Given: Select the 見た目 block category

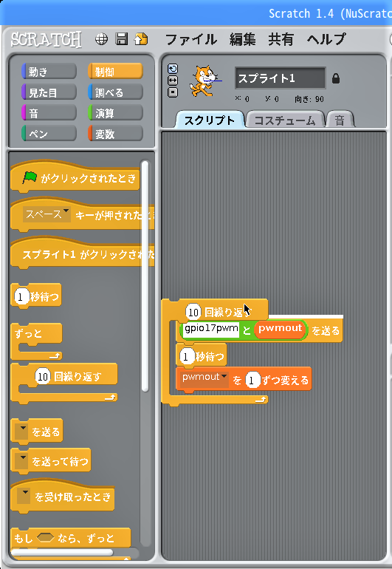Looking at the screenshot, I should [x=49, y=92].
